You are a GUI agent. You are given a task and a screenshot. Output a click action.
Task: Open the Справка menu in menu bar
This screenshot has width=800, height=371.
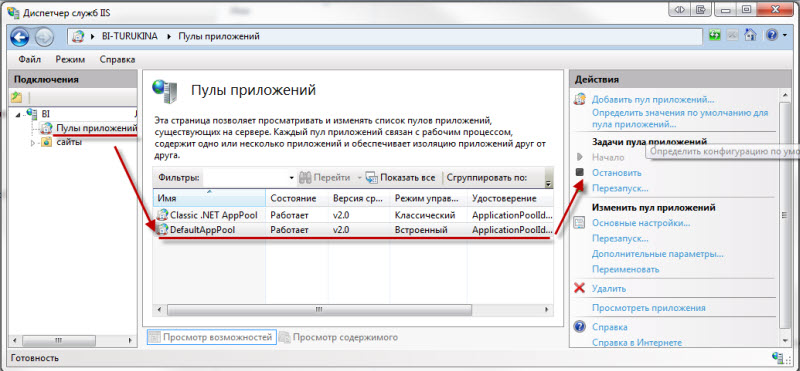pos(117,60)
